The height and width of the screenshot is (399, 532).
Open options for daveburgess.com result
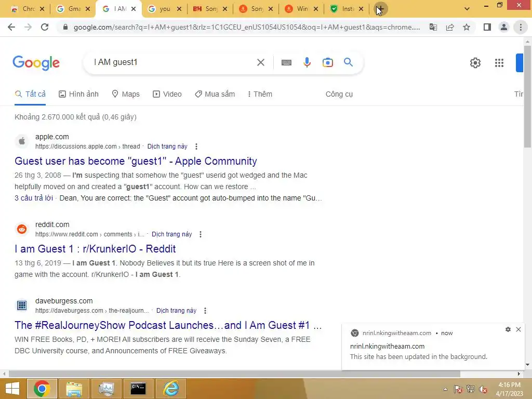[205, 311]
